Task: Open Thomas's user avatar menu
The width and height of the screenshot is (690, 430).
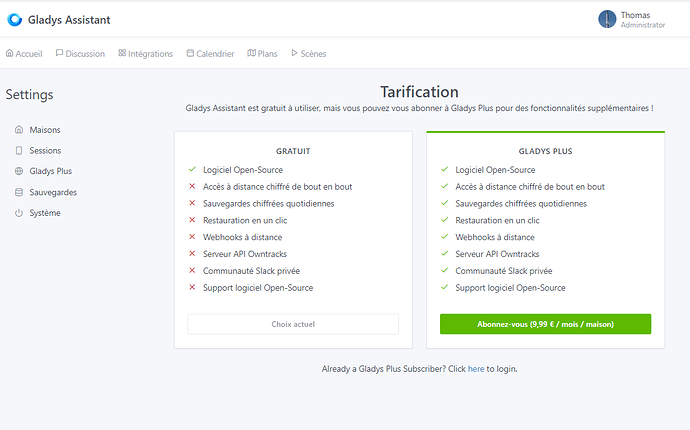Action: tap(607, 19)
